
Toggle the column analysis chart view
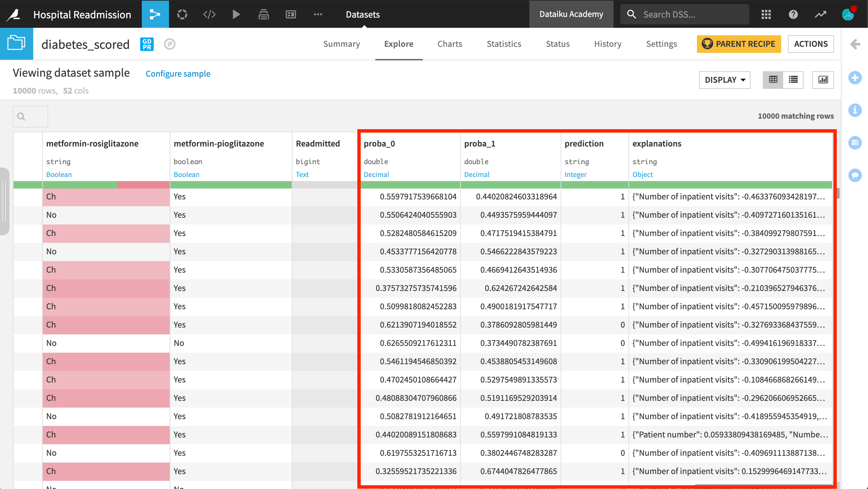coord(823,80)
